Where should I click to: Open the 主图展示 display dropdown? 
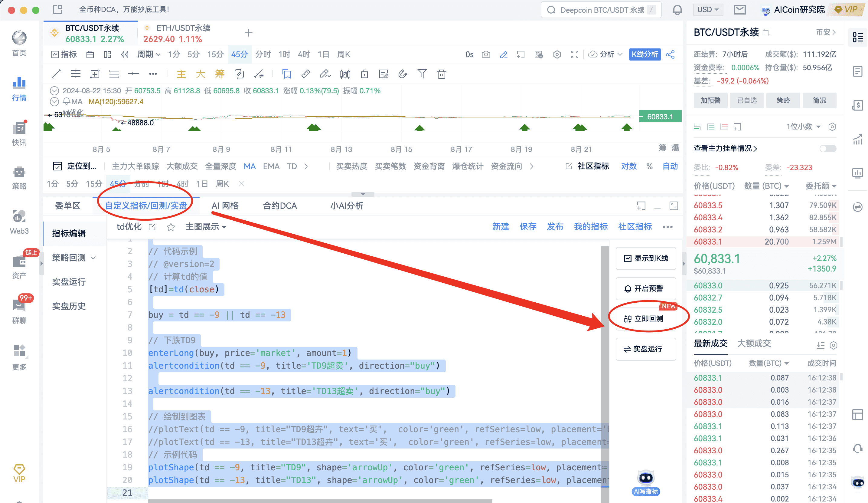pos(206,227)
